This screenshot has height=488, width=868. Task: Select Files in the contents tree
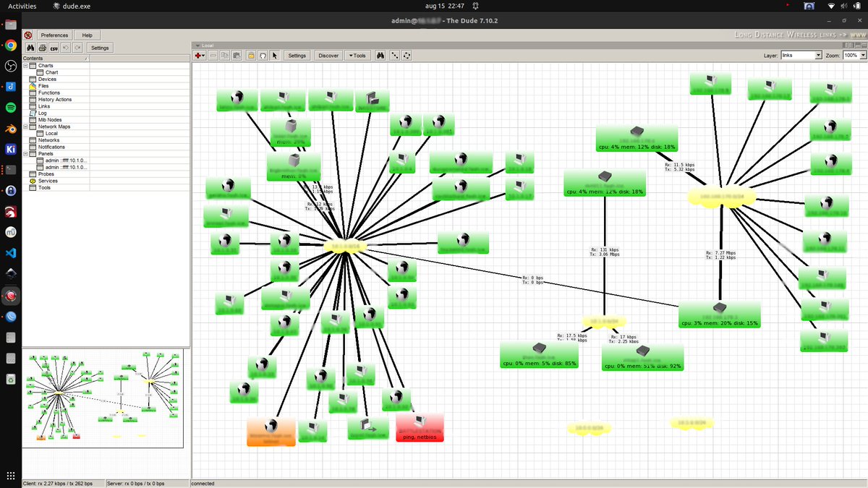pos(43,86)
